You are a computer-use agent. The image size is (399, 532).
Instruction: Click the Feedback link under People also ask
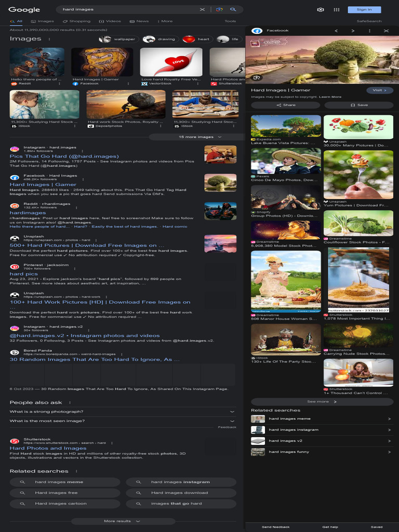pos(227,427)
